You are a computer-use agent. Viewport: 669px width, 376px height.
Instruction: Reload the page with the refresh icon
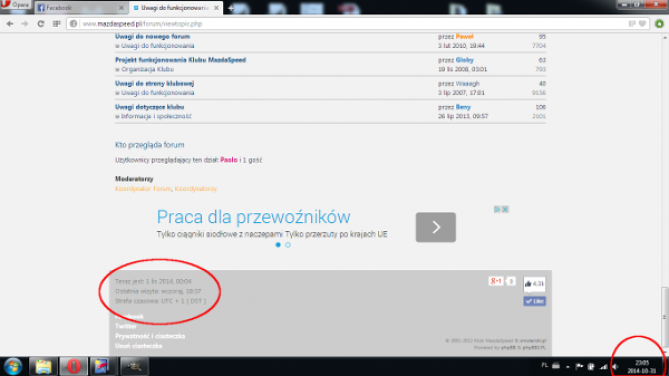point(41,24)
